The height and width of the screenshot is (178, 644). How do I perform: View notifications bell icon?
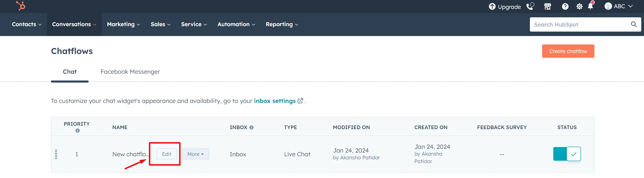(591, 6)
